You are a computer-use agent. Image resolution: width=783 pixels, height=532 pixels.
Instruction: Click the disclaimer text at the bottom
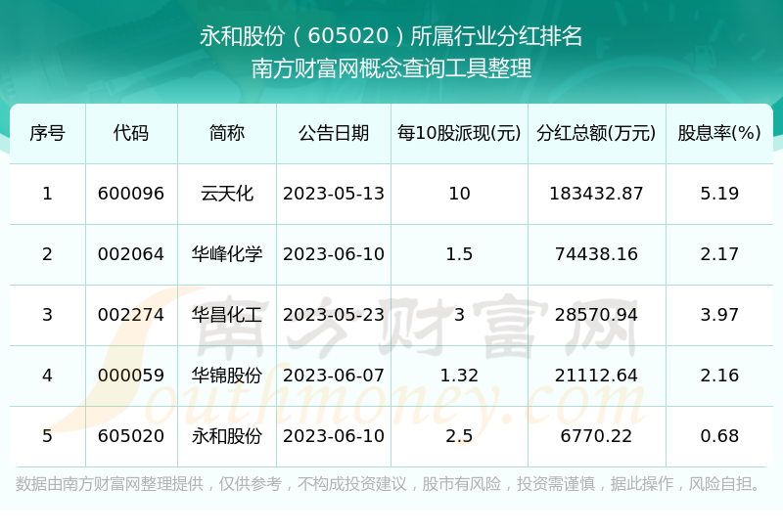point(389,483)
